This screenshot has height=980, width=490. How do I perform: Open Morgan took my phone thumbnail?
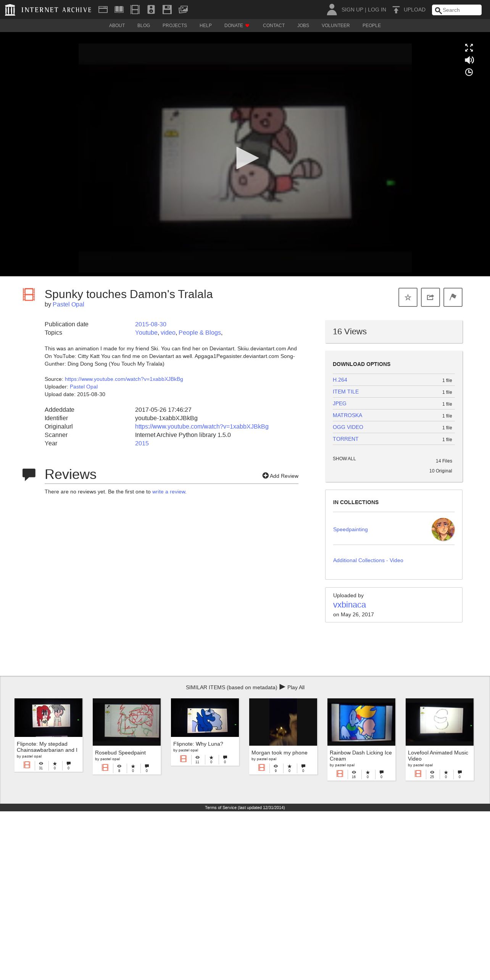283,722
